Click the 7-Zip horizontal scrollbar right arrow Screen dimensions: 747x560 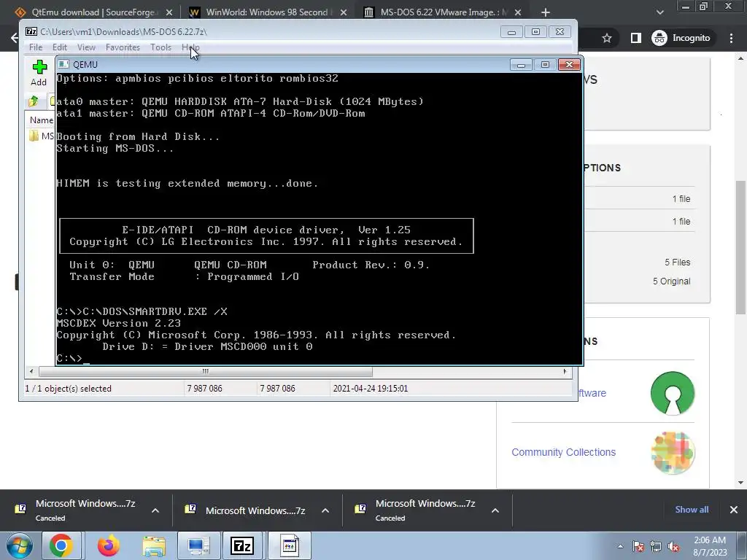point(565,371)
